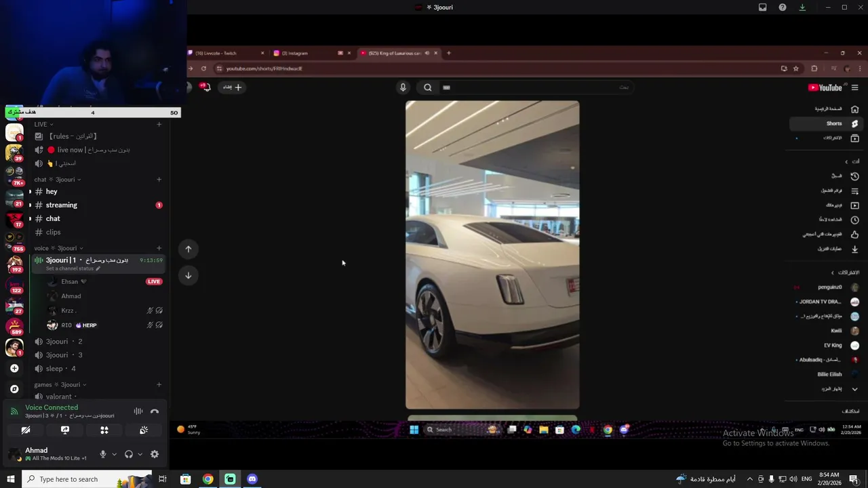Open taskbar clock showing 8:54 AM
The width and height of the screenshot is (868, 488).
click(x=829, y=479)
